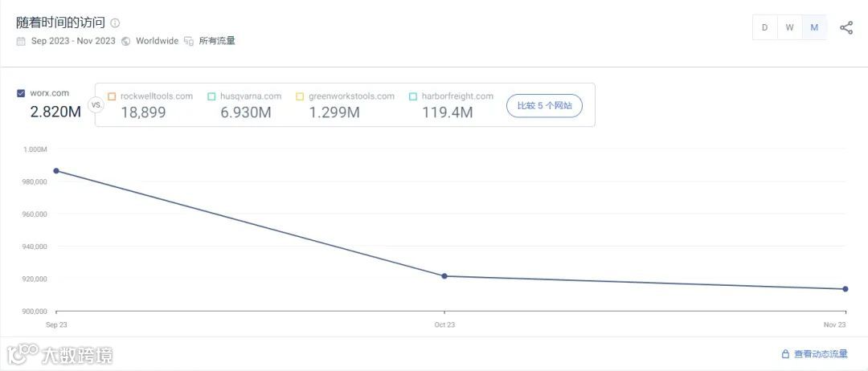Open the Worldwide country selector
The image size is (868, 371).
pyautogui.click(x=158, y=41)
